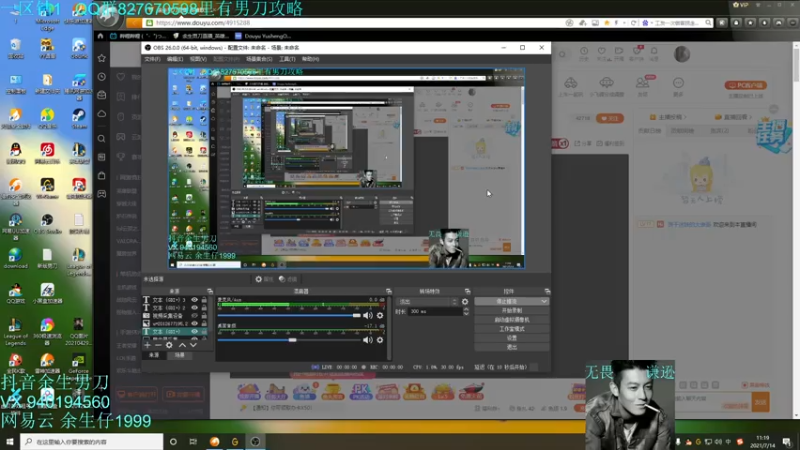Viewport: 800px width, 450px height.
Task: Click the remove source minus icon in OBS
Action: click(158, 345)
